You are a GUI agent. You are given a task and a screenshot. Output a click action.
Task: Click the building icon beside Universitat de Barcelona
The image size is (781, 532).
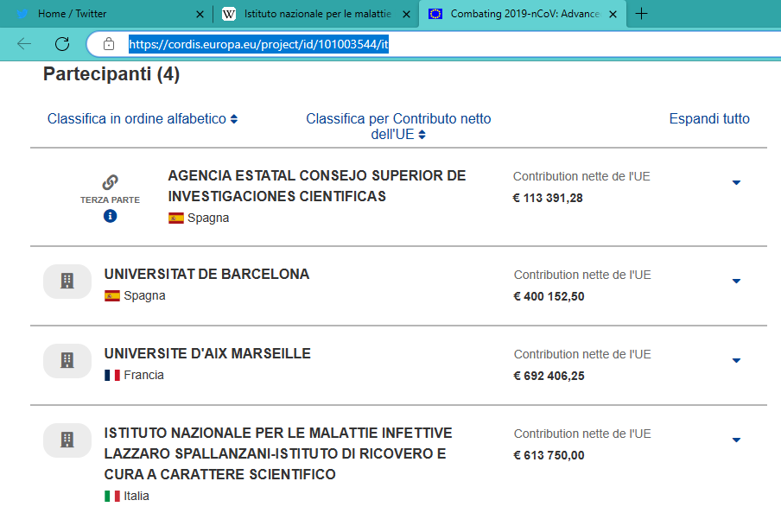click(x=67, y=282)
